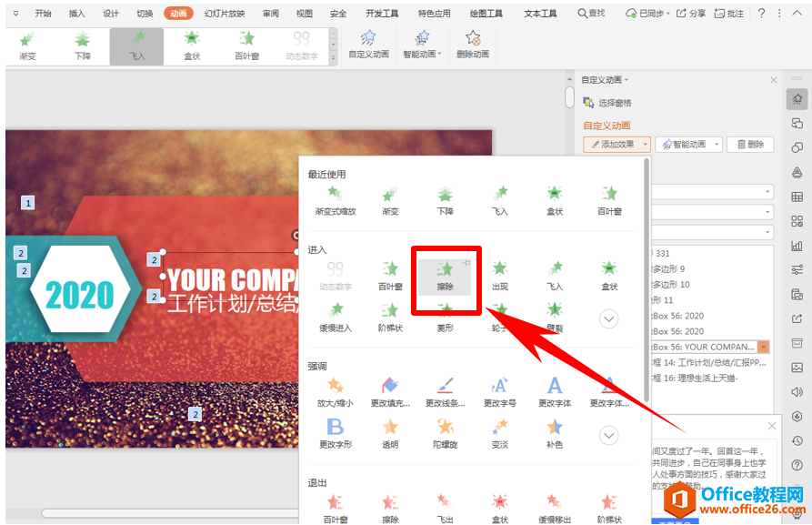
Task: Pick the 放大/缩小 emphasis effect
Action: tap(335, 393)
